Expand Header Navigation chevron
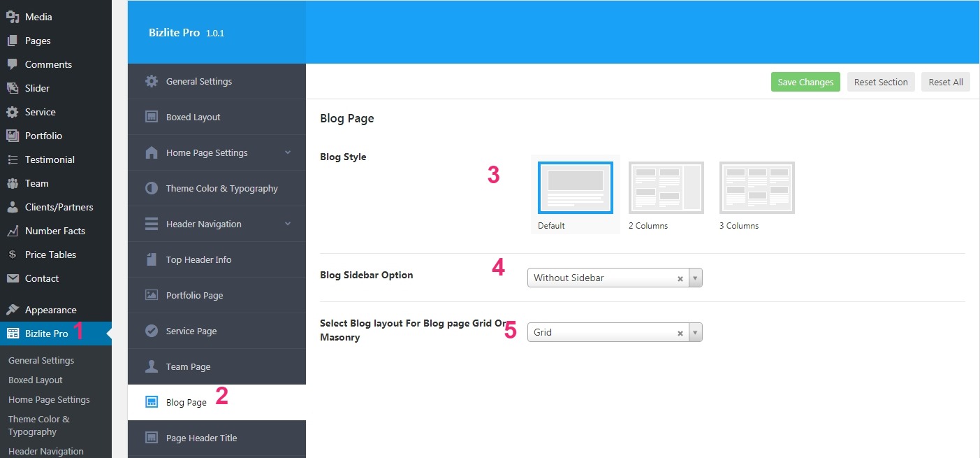980x458 pixels. click(288, 224)
